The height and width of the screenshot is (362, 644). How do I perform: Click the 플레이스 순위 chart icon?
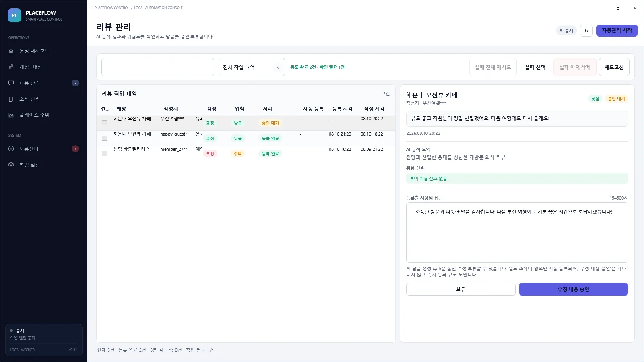pyautogui.click(x=11, y=115)
